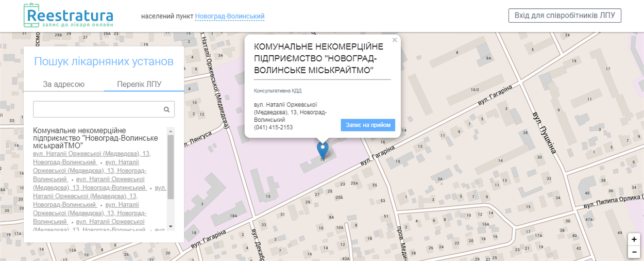Screen dimensions: 644x261
Task: Click the 'Пошук лікарняних установ' heading
Action: click(104, 62)
